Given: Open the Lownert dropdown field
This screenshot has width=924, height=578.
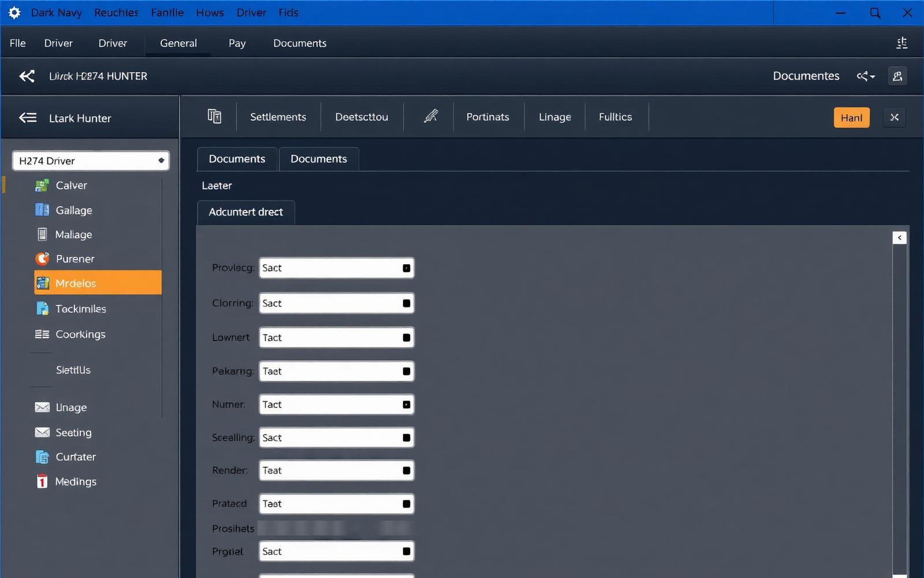Looking at the screenshot, I should pos(337,338).
